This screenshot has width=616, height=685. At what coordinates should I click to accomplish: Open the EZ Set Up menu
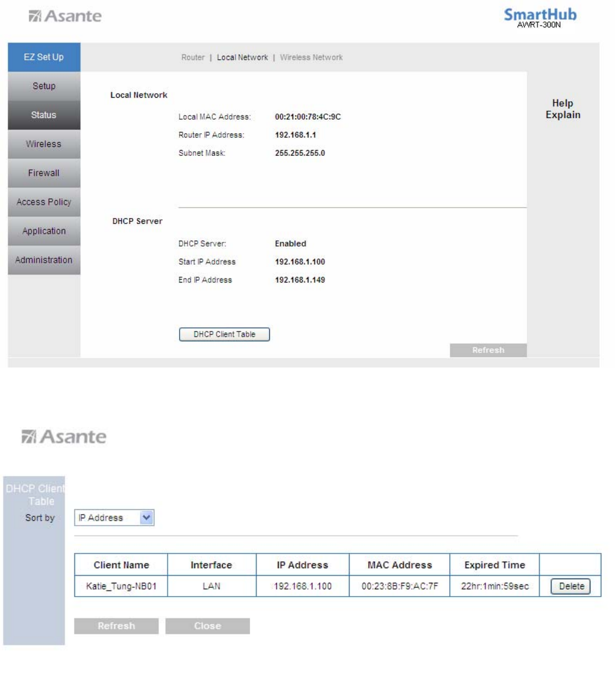pos(44,57)
